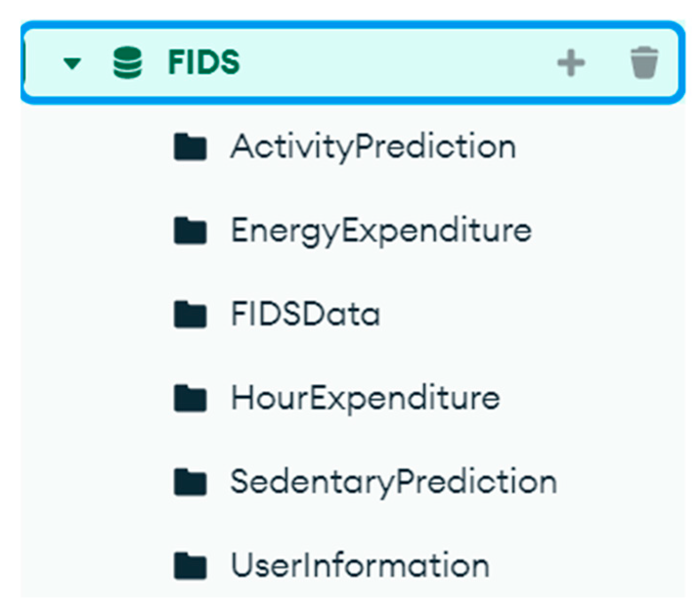Click the FIDSData folder icon

coord(190,314)
